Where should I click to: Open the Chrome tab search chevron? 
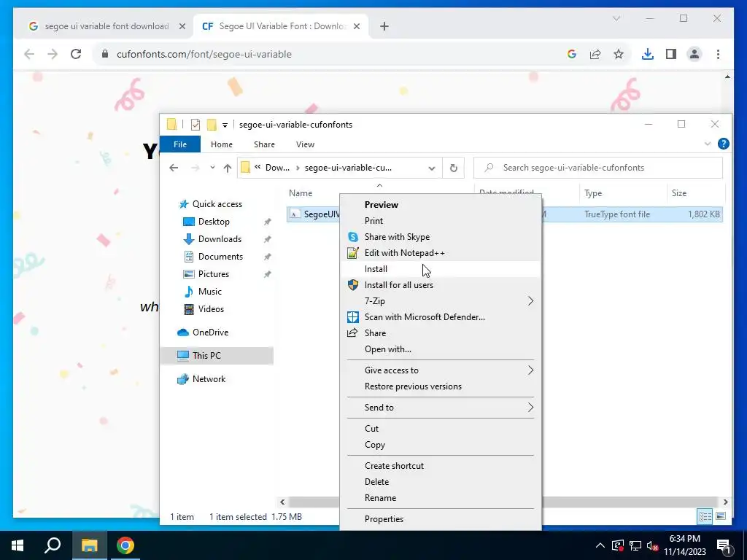616,18
